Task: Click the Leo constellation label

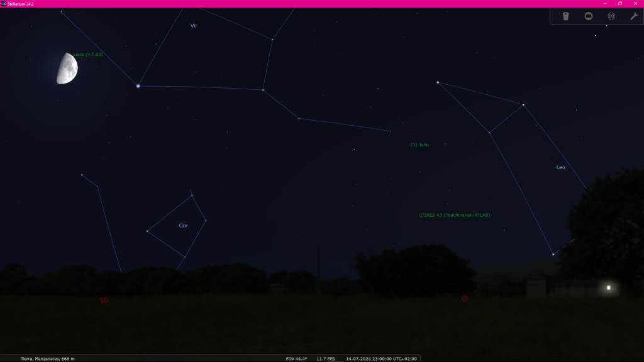Action: point(560,167)
